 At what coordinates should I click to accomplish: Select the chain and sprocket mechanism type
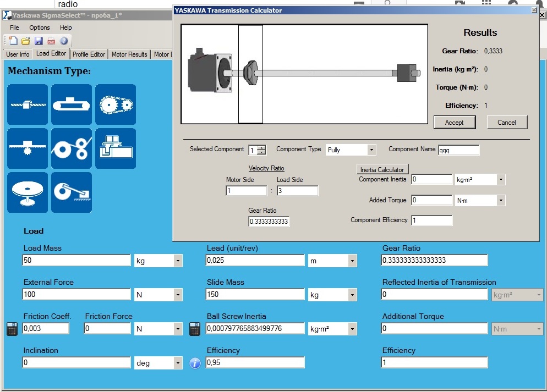tap(116, 104)
